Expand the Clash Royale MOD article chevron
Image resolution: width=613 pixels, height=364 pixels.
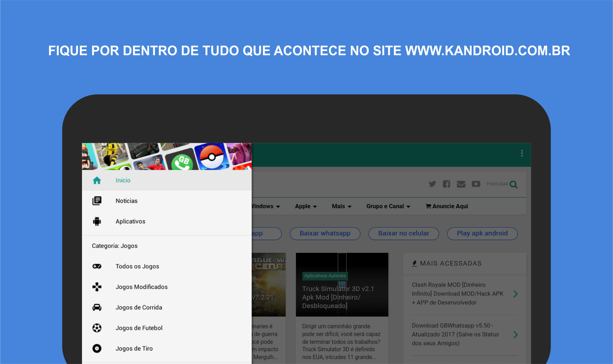(516, 294)
